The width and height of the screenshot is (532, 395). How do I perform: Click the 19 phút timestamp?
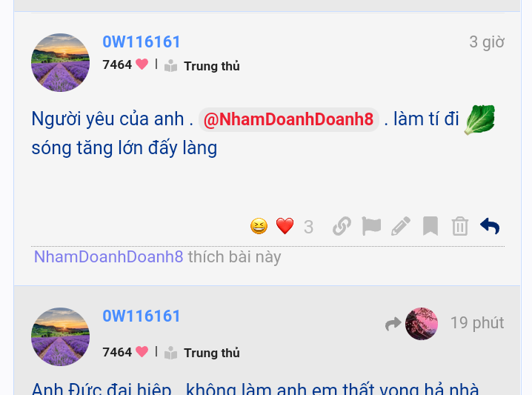pos(477,322)
